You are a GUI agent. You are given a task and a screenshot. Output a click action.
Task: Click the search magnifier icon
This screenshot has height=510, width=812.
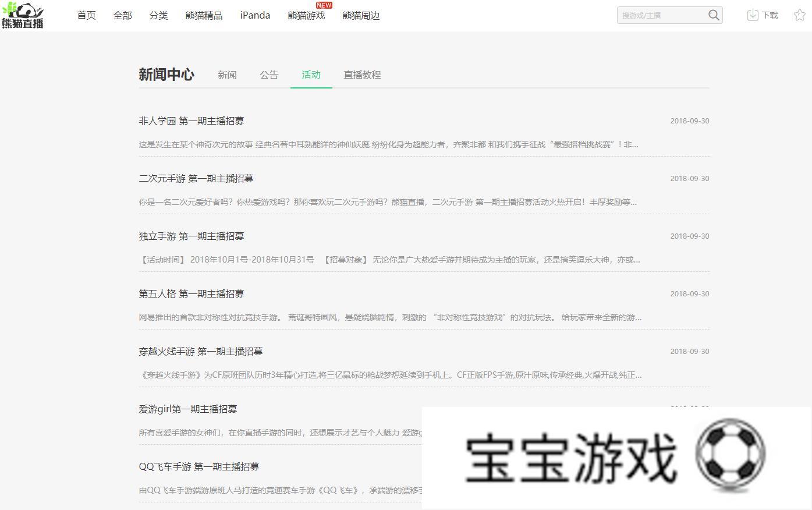tap(714, 15)
